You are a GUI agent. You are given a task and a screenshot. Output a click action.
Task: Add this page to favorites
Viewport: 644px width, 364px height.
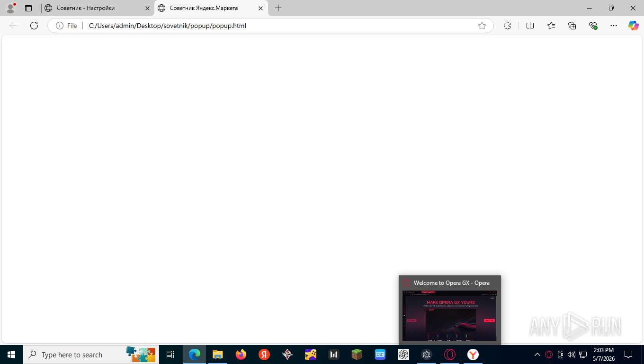click(482, 26)
